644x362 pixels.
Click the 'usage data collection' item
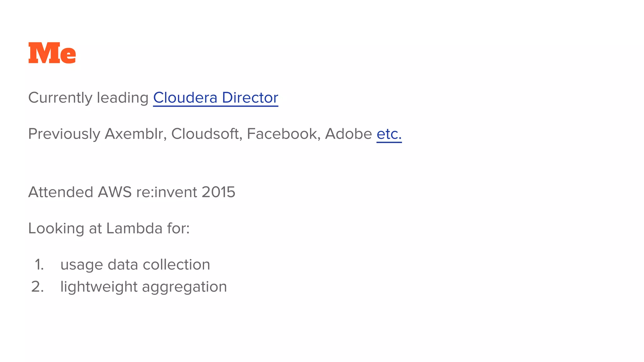pos(135,265)
